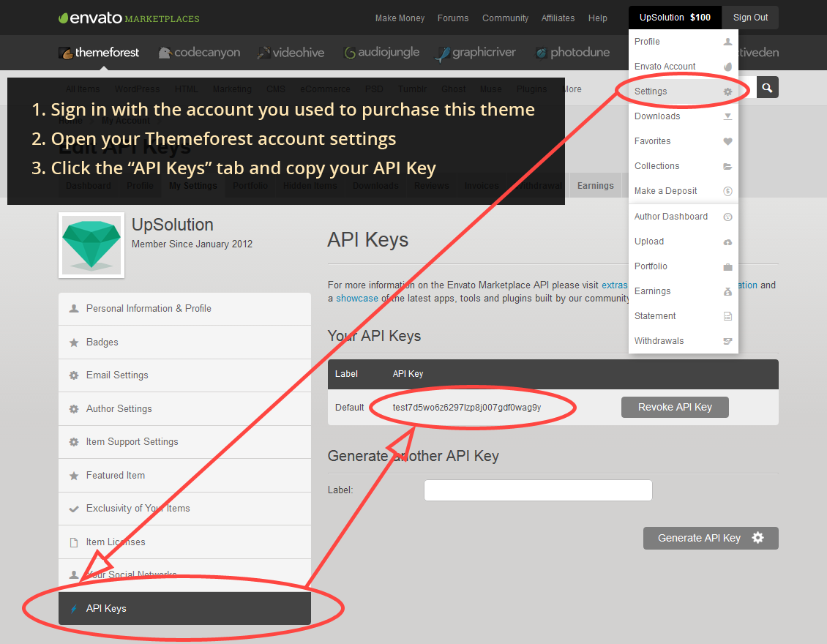Click the cash icon beside Withdrawals
Viewport: 827px width, 644px height.
tap(728, 341)
